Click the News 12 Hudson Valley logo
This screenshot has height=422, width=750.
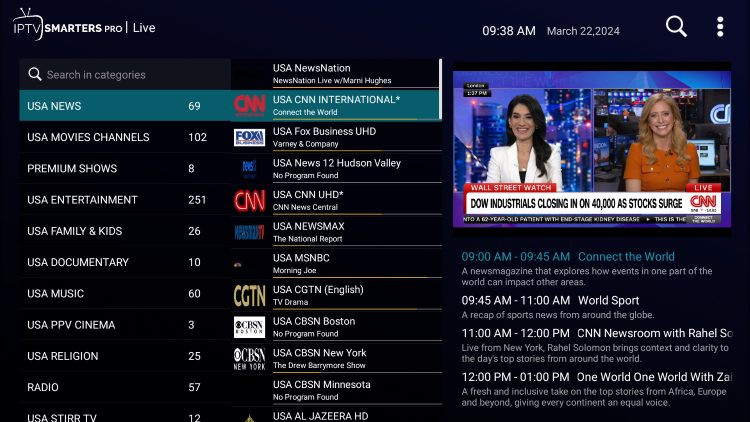(x=249, y=169)
